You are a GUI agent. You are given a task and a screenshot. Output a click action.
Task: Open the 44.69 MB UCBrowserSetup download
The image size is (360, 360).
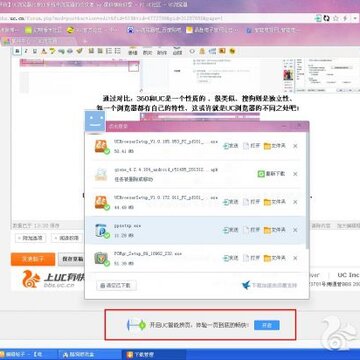[x=252, y=202]
